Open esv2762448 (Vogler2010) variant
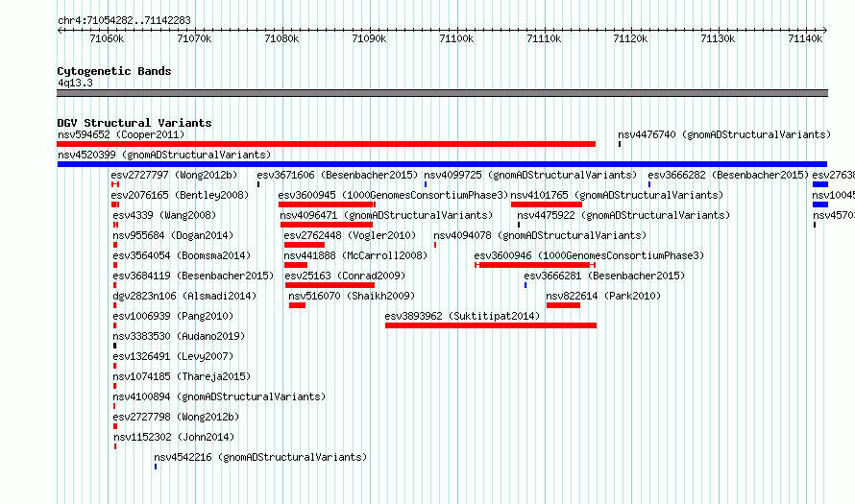The image size is (855, 504). pos(350,235)
